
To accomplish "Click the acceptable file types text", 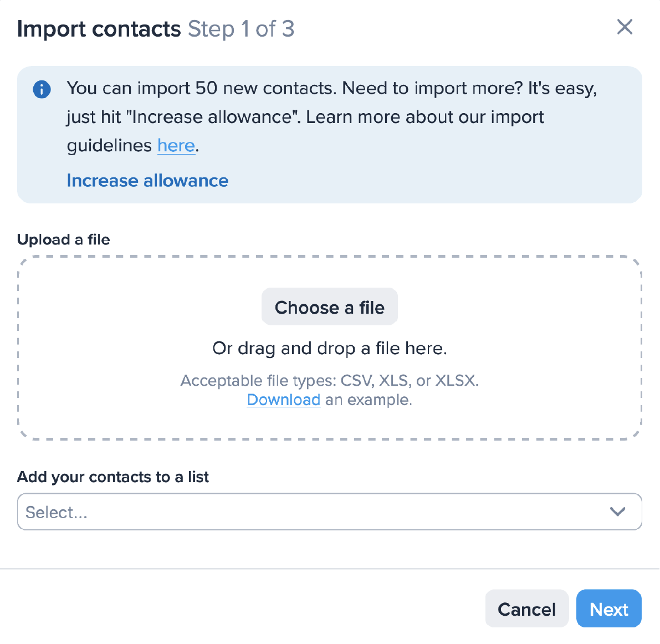I will coord(329,380).
